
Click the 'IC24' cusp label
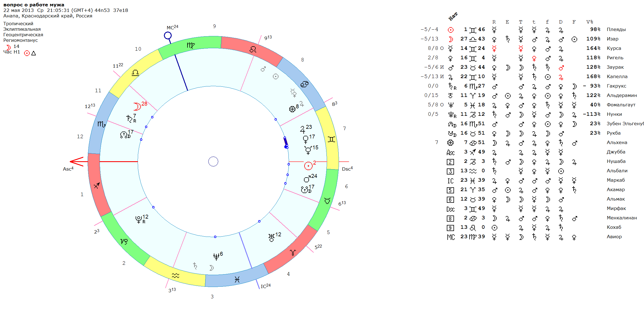tap(266, 286)
